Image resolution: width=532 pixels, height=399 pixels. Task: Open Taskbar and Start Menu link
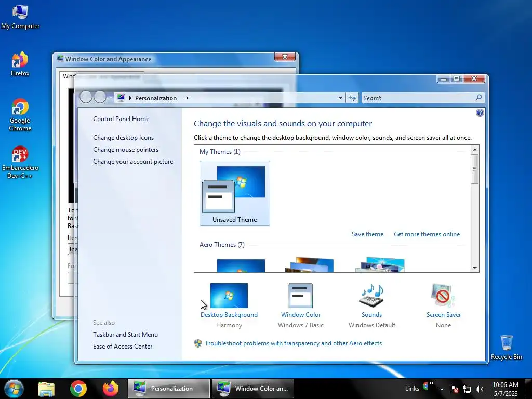pos(126,335)
